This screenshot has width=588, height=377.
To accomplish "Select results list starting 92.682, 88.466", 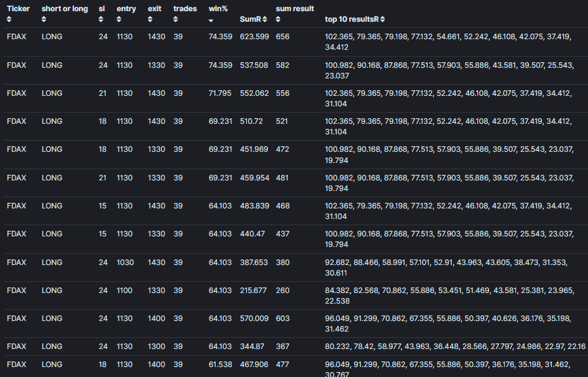I will [x=446, y=268].
